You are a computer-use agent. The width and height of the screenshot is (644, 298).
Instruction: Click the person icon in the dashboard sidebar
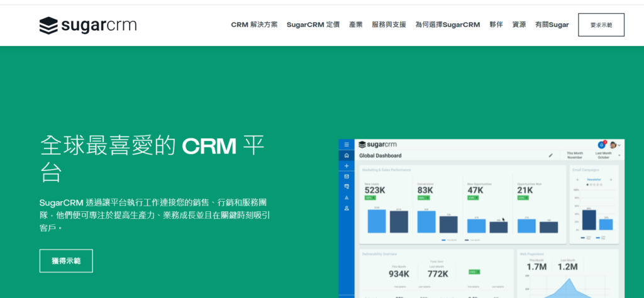point(347,208)
